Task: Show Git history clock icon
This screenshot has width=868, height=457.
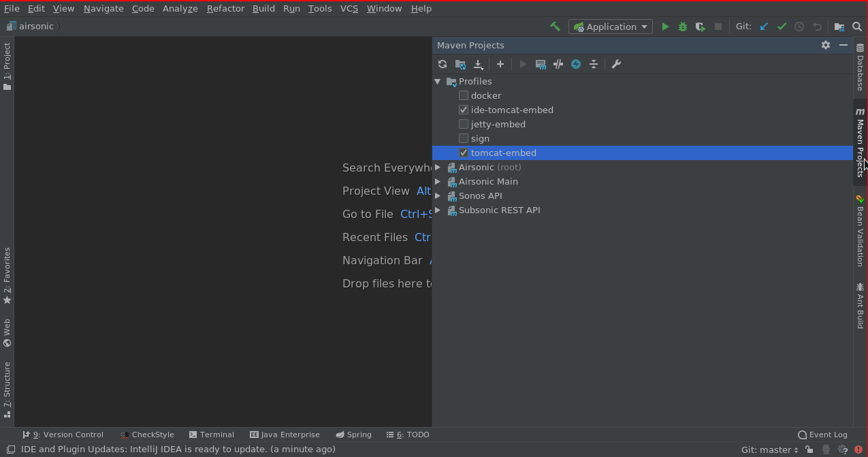Action: pyautogui.click(x=799, y=27)
